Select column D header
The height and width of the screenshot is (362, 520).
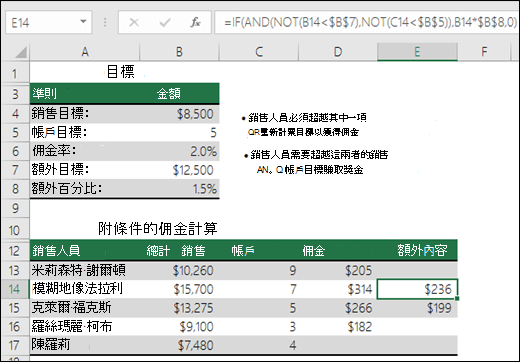pos(338,52)
